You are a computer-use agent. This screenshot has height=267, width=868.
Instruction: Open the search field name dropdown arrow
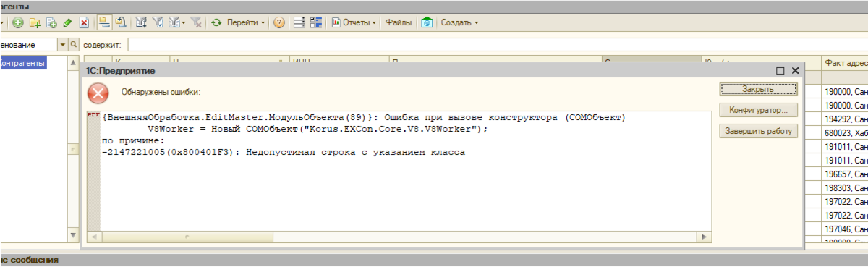tap(62, 45)
